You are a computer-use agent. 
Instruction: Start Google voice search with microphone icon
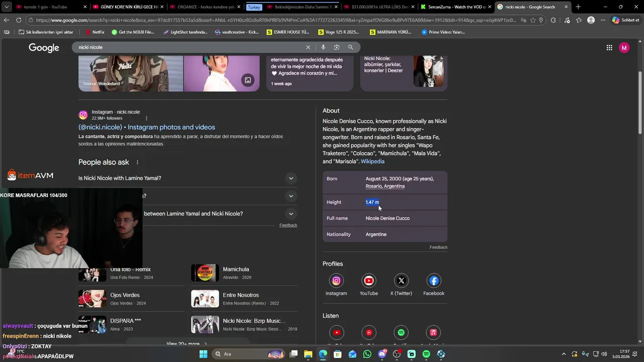coord(323,47)
